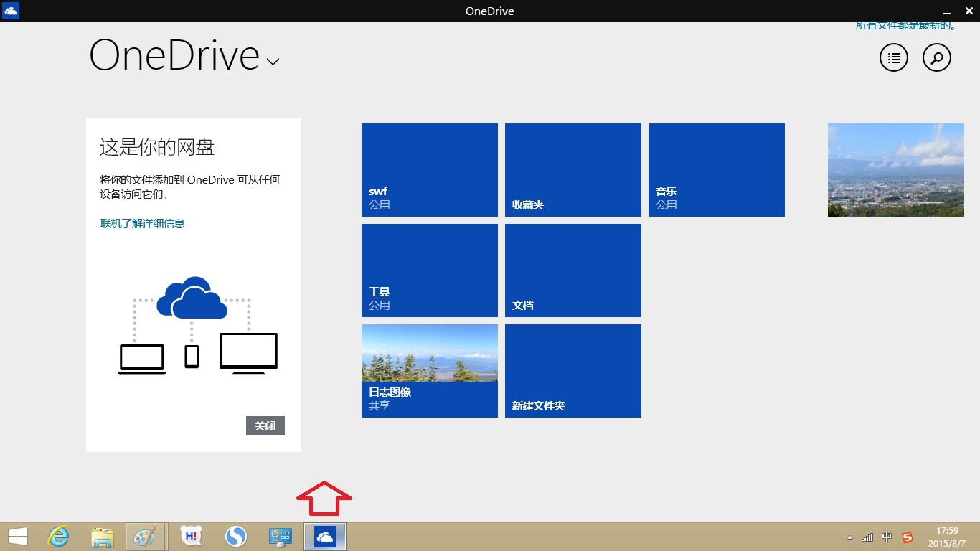This screenshot has width=980, height=551.
Task: Click the Sogou input method tray icon
Action: point(908,537)
